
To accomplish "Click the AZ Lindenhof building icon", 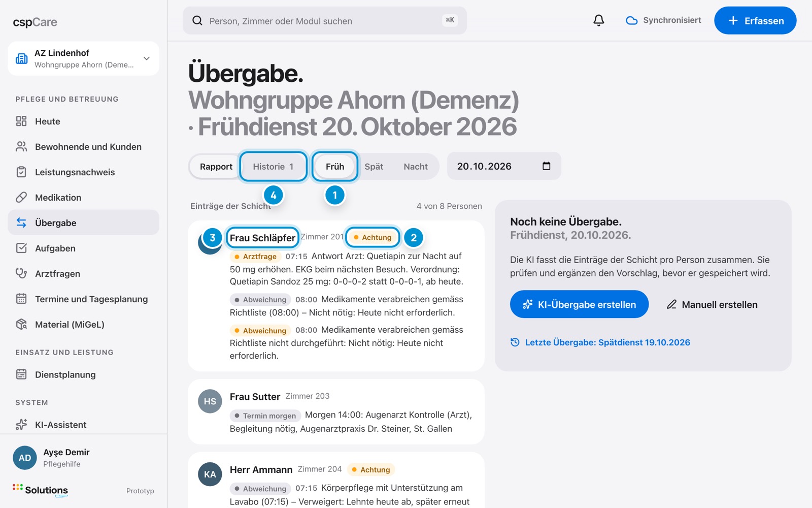I will (22, 58).
